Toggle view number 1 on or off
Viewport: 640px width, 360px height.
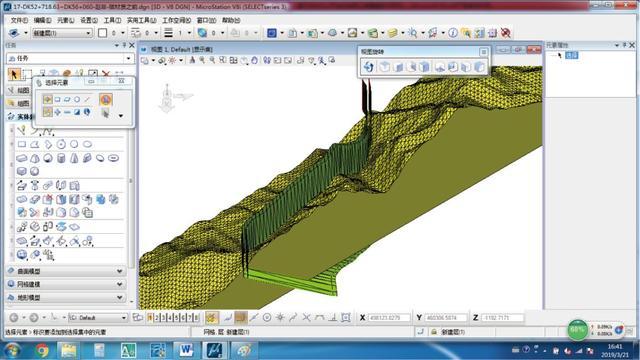(151, 318)
